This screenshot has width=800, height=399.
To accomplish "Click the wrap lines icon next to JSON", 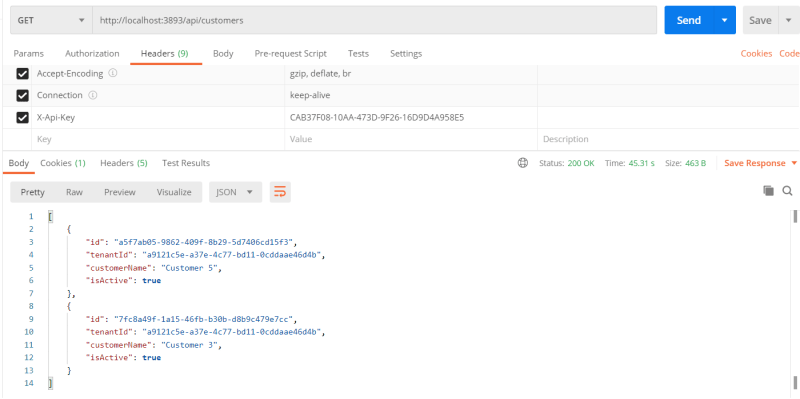I will pos(280,192).
